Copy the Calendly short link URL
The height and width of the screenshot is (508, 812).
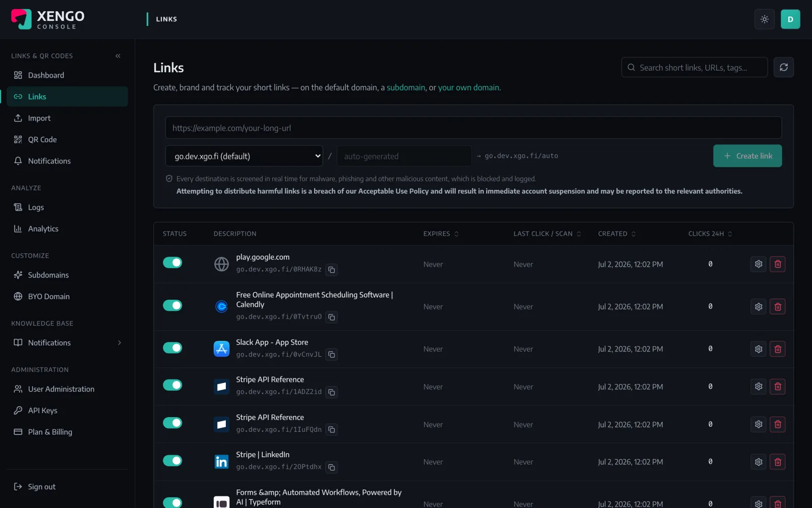click(331, 317)
